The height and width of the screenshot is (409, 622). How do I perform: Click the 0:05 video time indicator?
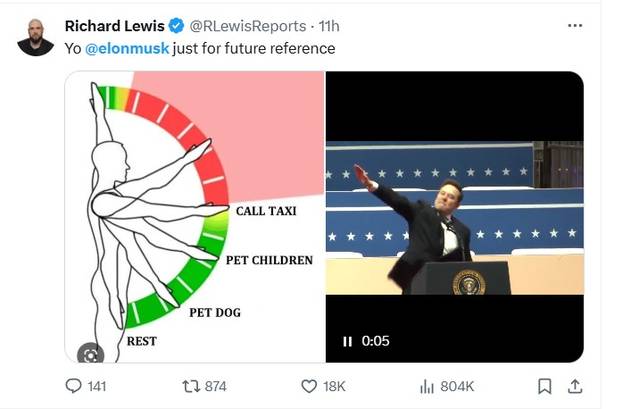tap(375, 341)
